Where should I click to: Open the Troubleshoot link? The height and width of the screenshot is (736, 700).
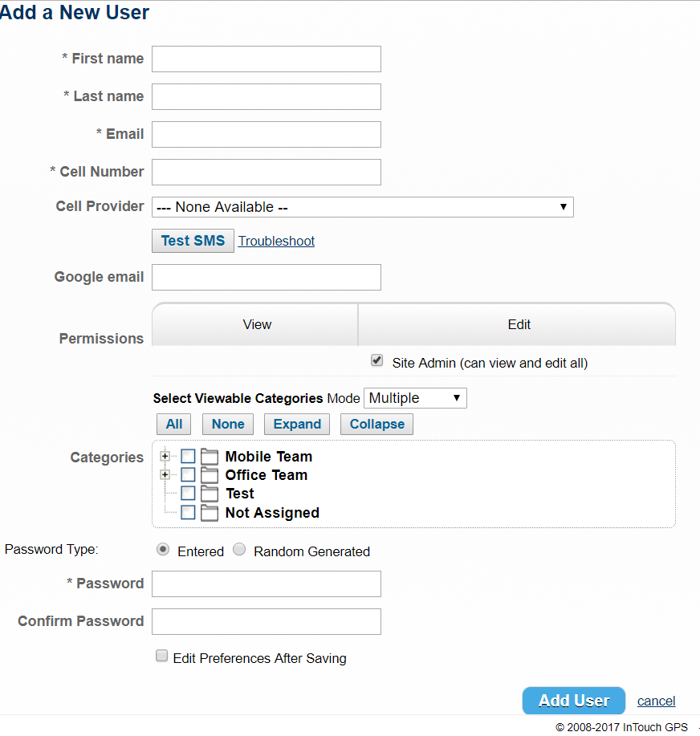[x=276, y=241]
